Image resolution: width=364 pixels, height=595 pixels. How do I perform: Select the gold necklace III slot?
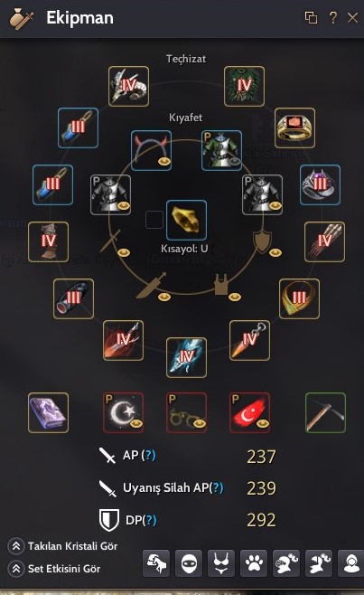[x=299, y=298]
